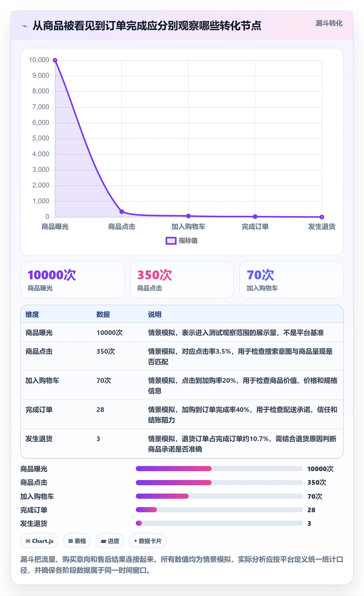Toggle the 指标值 legend color box
Viewport: 364px width, 596px height.
(x=171, y=241)
